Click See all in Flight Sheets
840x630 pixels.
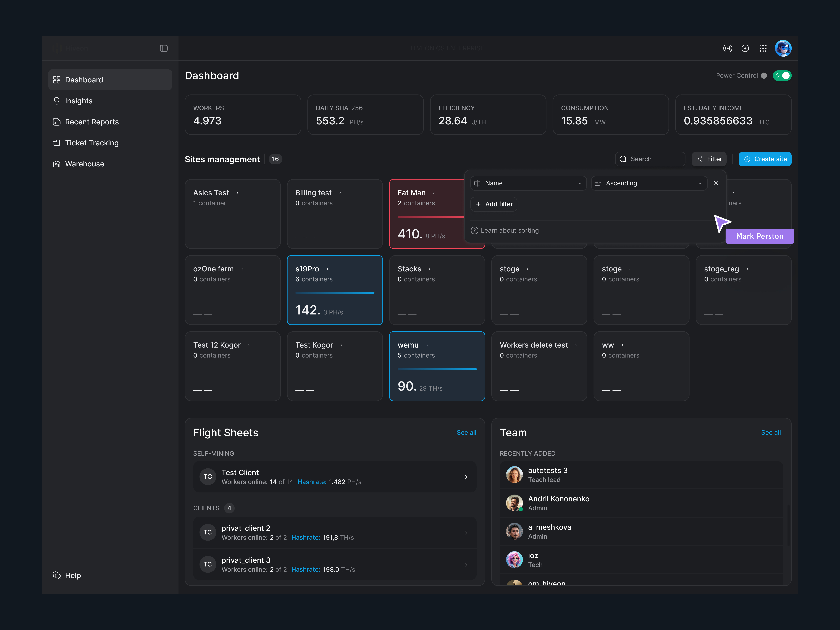(466, 432)
